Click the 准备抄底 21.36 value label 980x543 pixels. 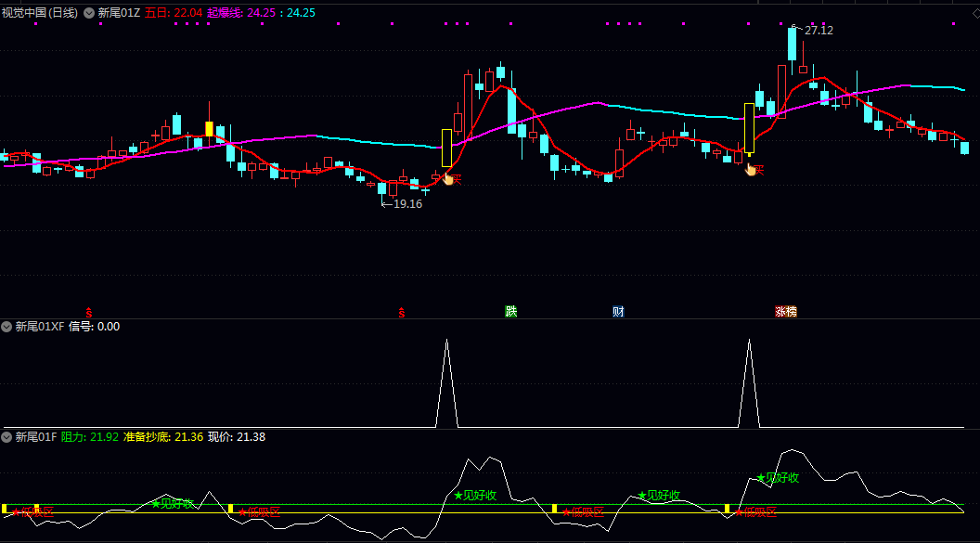point(162,437)
